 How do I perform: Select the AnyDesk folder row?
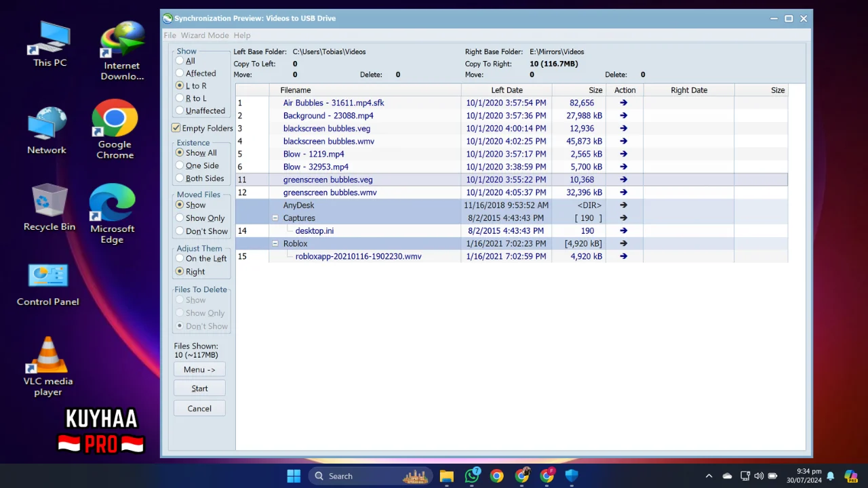511,205
